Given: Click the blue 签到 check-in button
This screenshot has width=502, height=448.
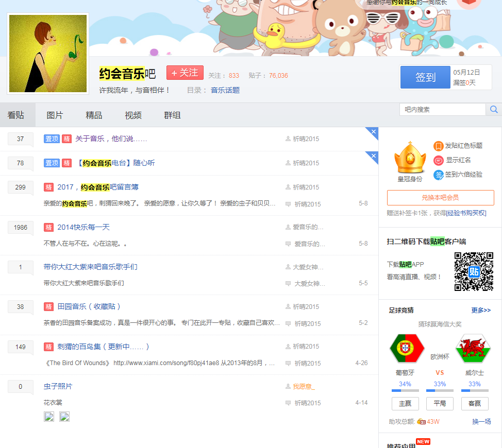Looking at the screenshot, I should coord(425,77).
